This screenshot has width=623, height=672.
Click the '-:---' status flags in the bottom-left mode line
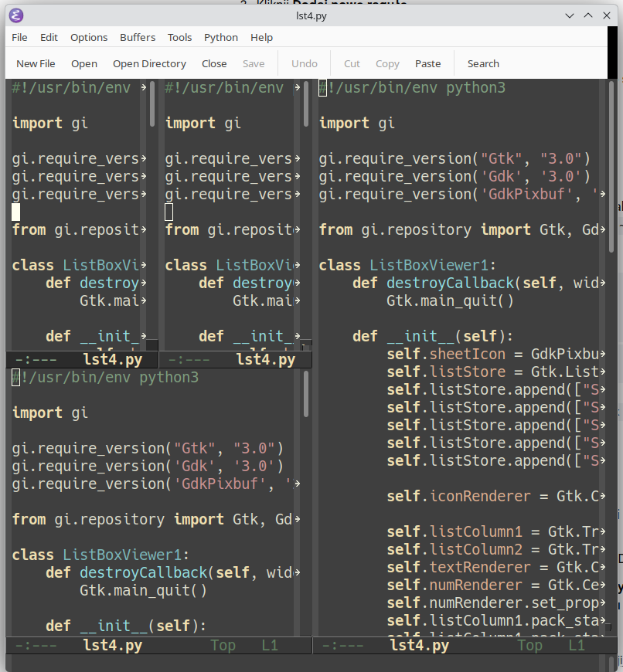click(x=36, y=646)
